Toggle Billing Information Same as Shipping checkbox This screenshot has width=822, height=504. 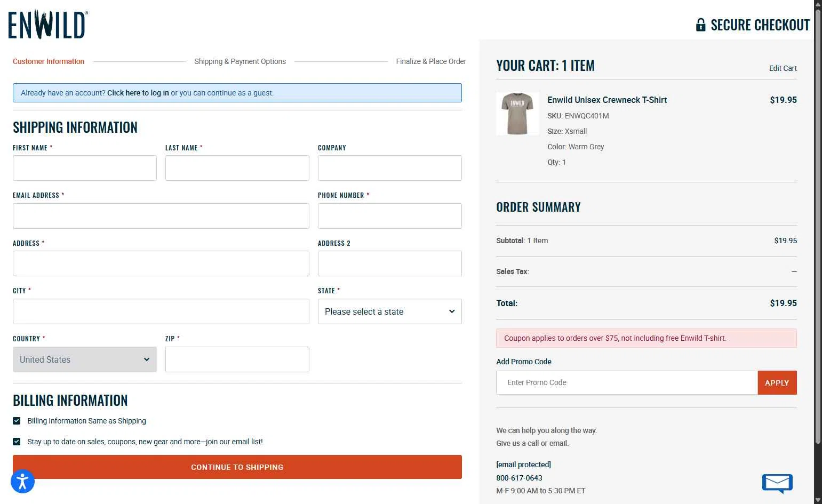(17, 421)
